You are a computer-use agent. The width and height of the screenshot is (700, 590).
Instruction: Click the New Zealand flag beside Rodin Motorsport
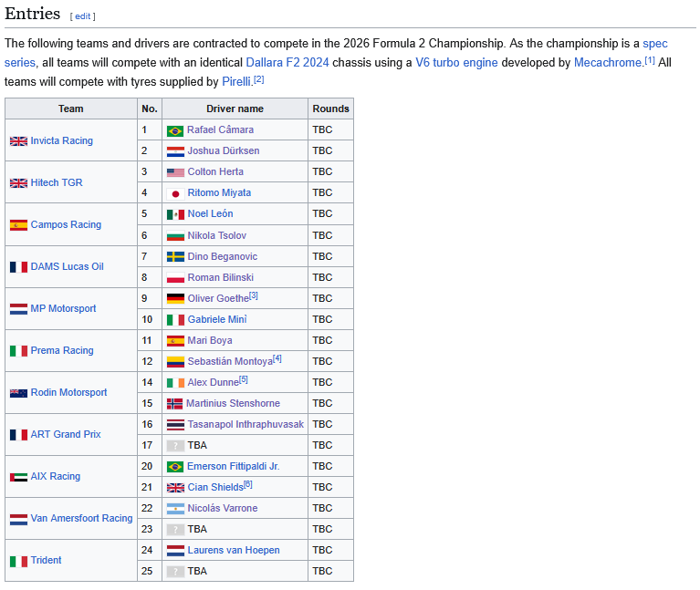[19, 393]
